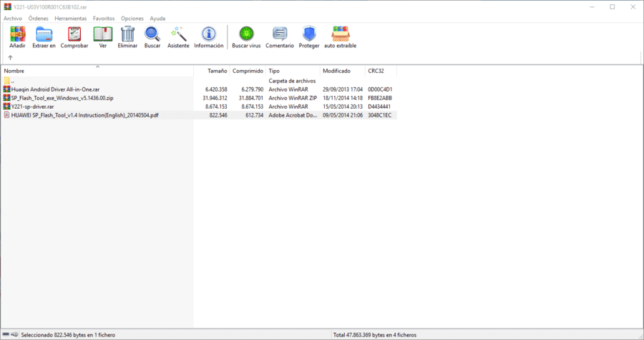Open the Archivo menu

(x=13, y=19)
